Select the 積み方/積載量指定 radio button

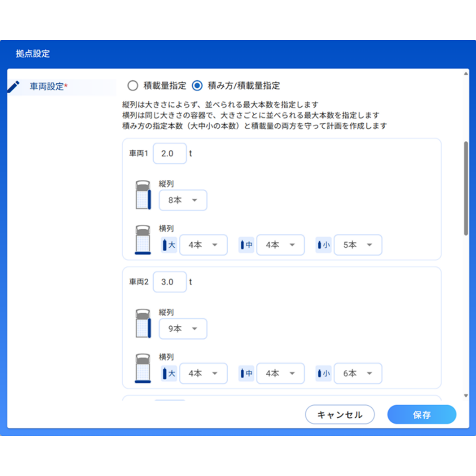[197, 86]
